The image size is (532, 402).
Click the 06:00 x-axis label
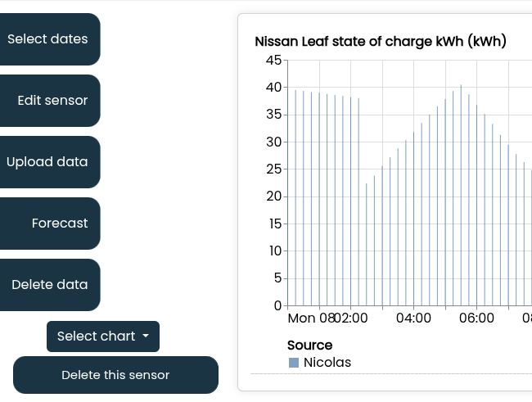(x=476, y=318)
